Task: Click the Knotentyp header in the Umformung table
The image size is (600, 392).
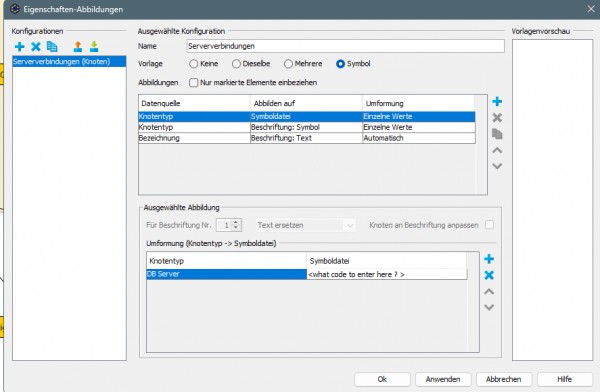Action: (x=227, y=261)
